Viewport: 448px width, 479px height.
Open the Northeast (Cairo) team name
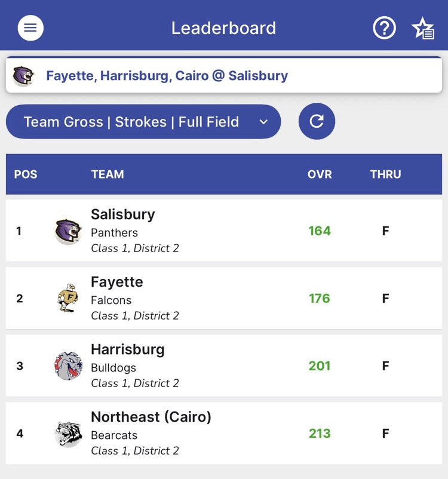(151, 417)
